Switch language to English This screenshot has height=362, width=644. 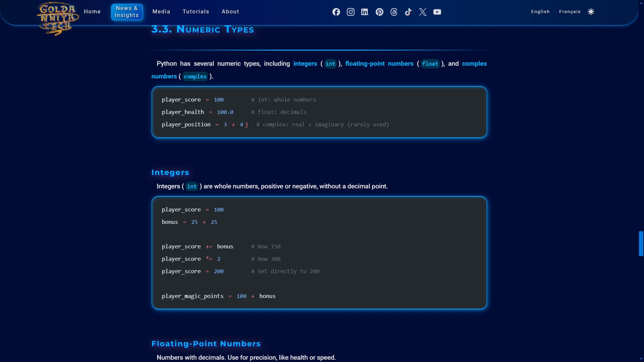click(540, 11)
